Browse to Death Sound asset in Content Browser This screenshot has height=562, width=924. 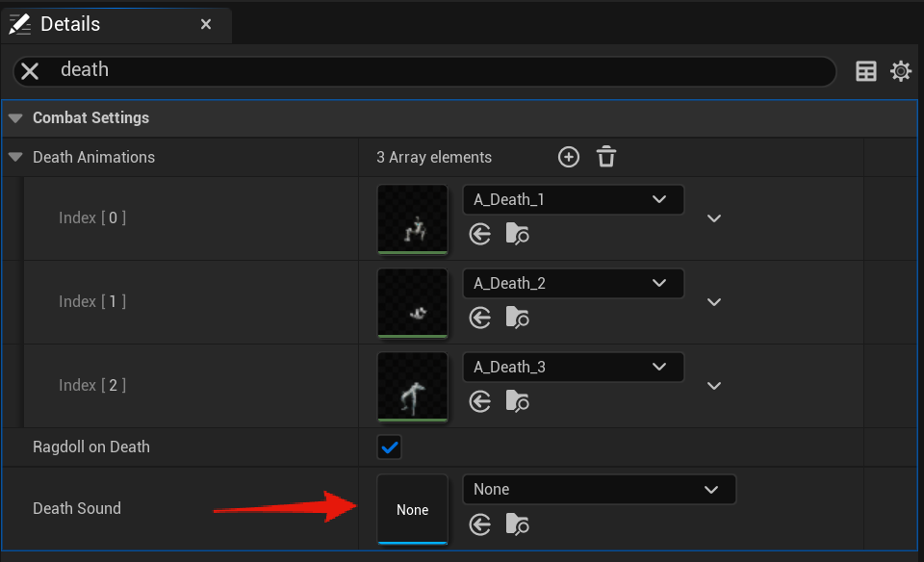[518, 524]
